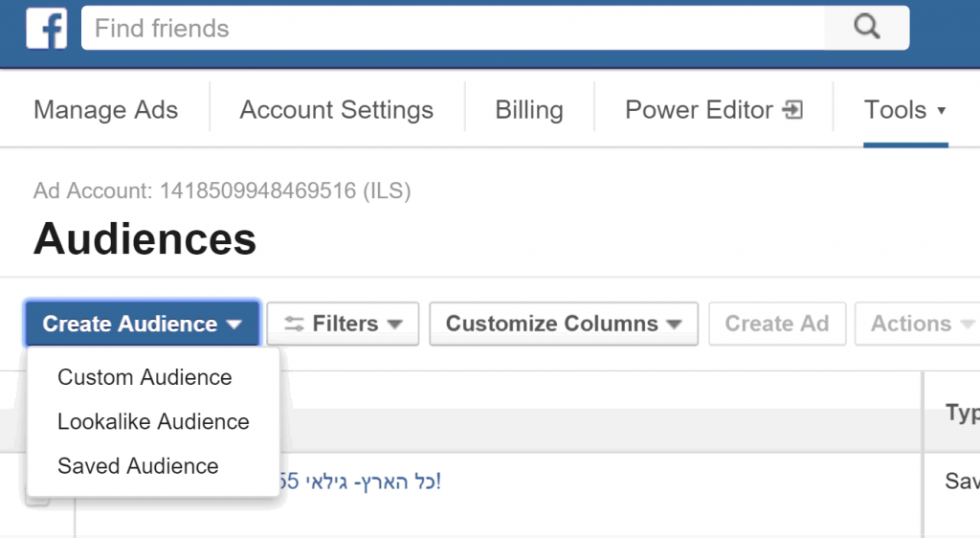Select Saved Audience menu entry

(138, 466)
